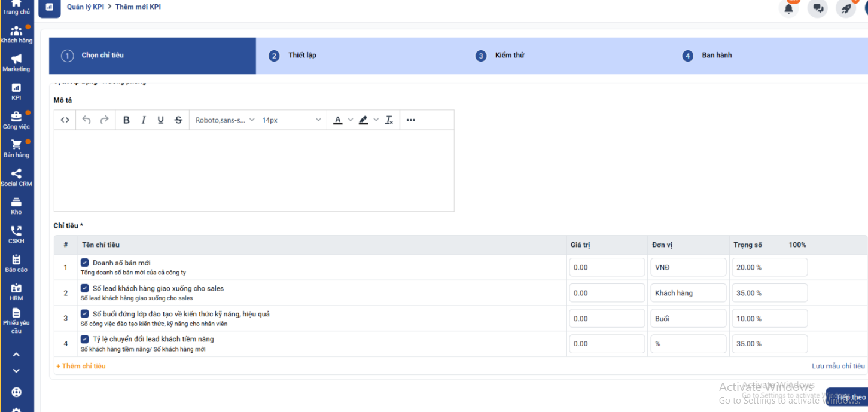Expand the text color dropdown arrow
This screenshot has width=868, height=412.
coord(351,120)
